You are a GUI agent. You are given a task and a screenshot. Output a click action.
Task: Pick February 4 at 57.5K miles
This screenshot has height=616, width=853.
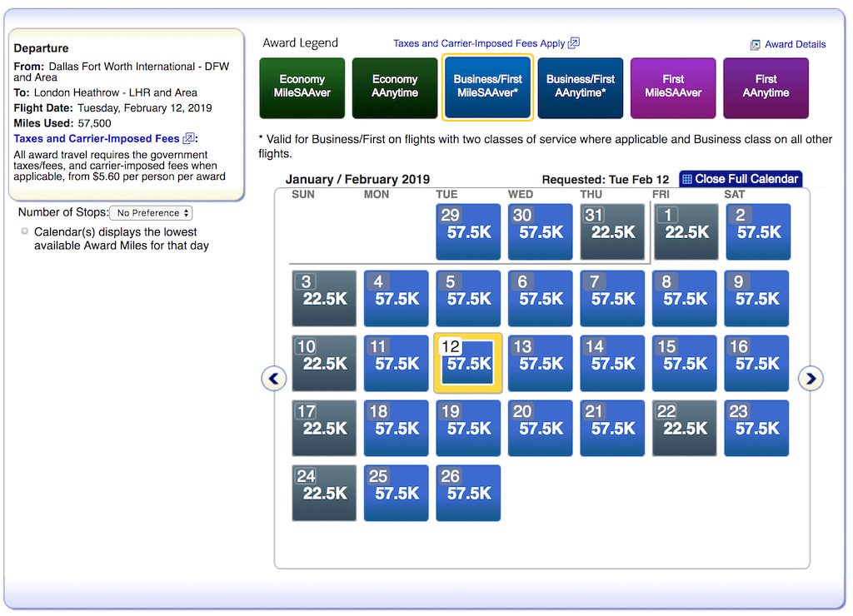point(396,299)
